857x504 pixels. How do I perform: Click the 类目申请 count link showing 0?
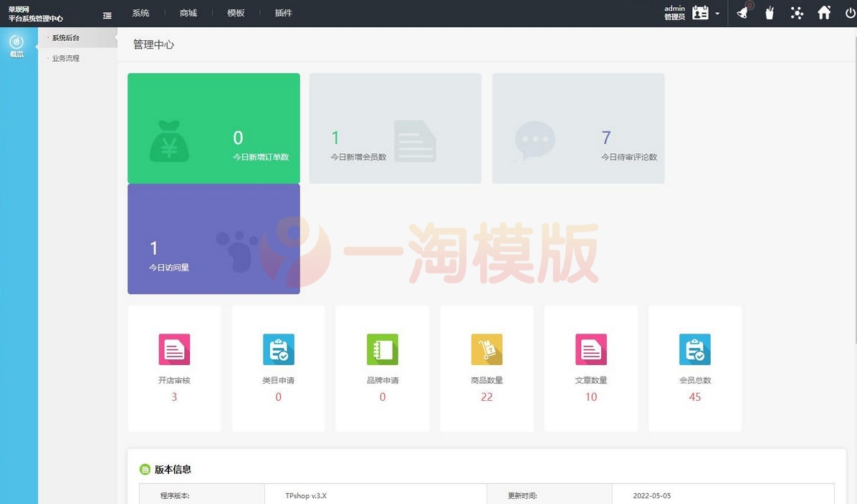278,397
